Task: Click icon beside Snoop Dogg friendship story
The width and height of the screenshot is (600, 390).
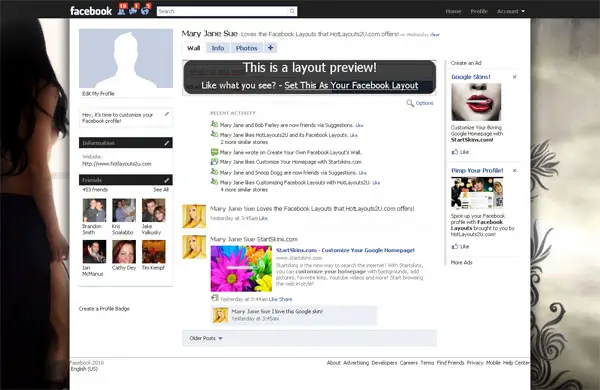Action: (214, 172)
